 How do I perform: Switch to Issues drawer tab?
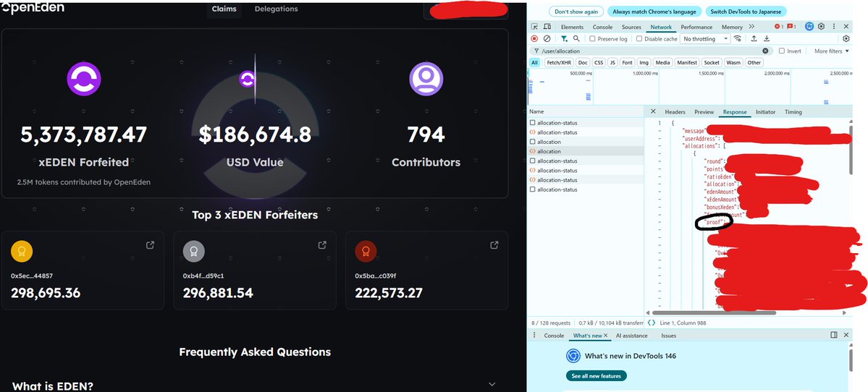[x=668, y=336]
